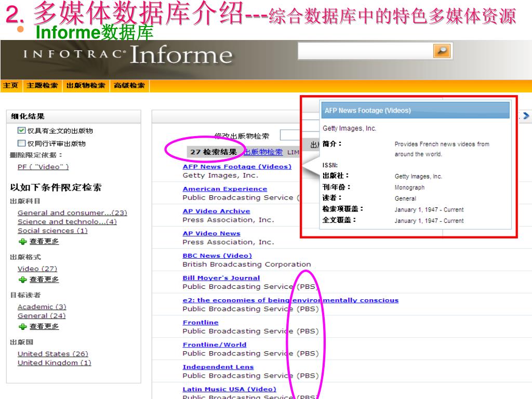Toggle 仅具有全文的出版物 checkbox
Screen dimensions: 532x399
click(21, 130)
